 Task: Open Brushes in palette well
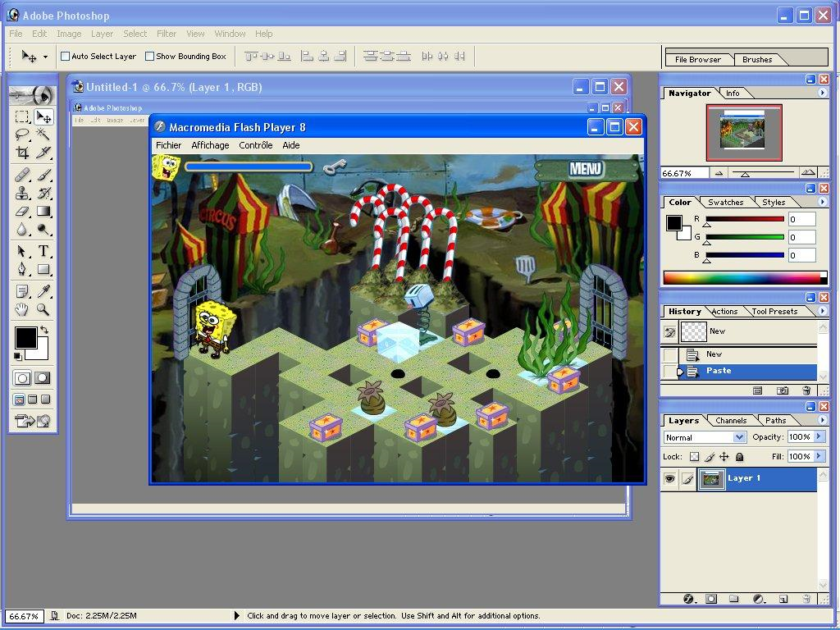(x=757, y=59)
